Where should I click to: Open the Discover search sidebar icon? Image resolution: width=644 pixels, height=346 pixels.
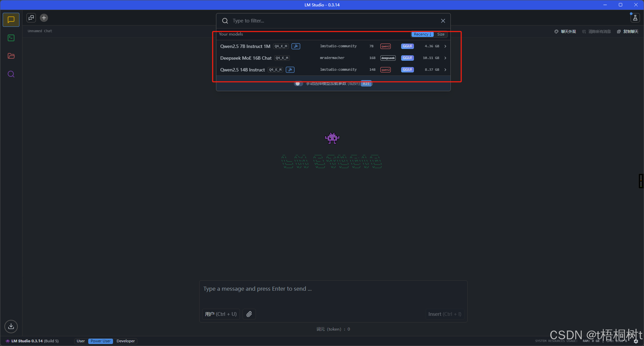11,74
